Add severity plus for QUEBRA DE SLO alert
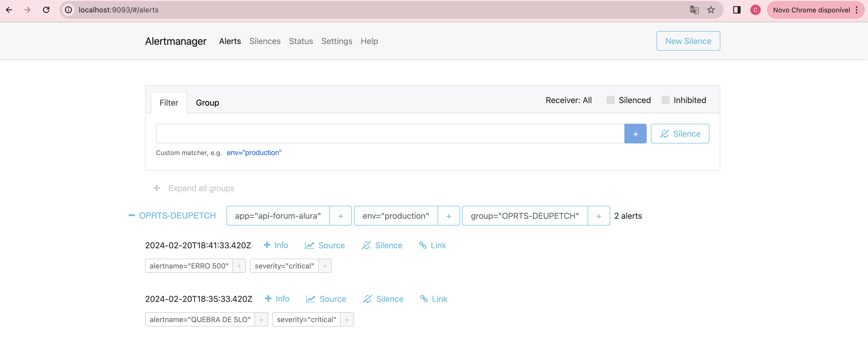 (x=347, y=319)
